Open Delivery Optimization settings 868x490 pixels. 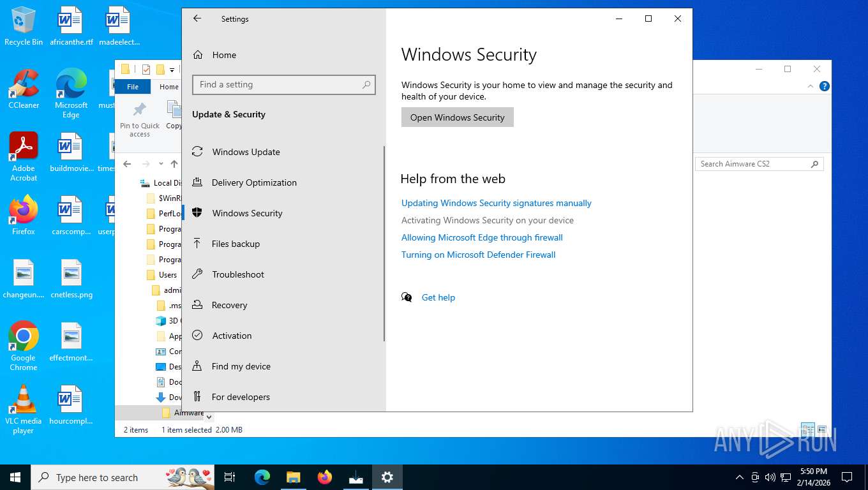point(254,182)
